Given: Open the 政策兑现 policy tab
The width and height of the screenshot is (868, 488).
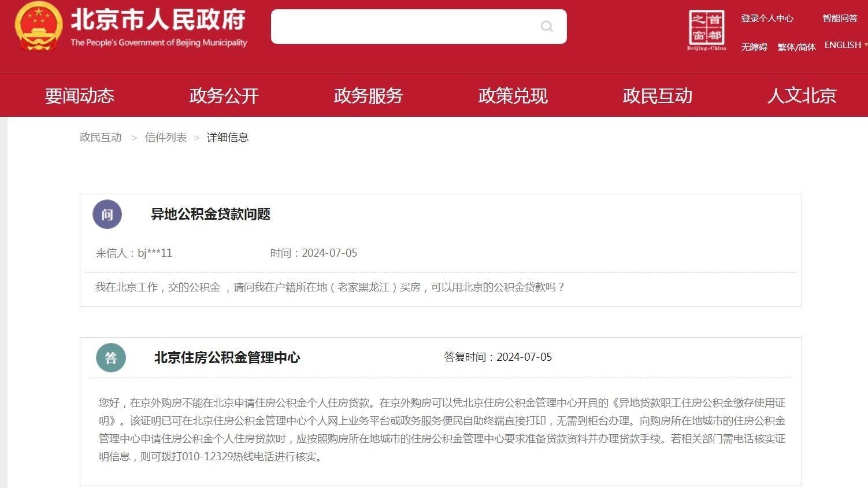Looking at the screenshot, I should (512, 95).
